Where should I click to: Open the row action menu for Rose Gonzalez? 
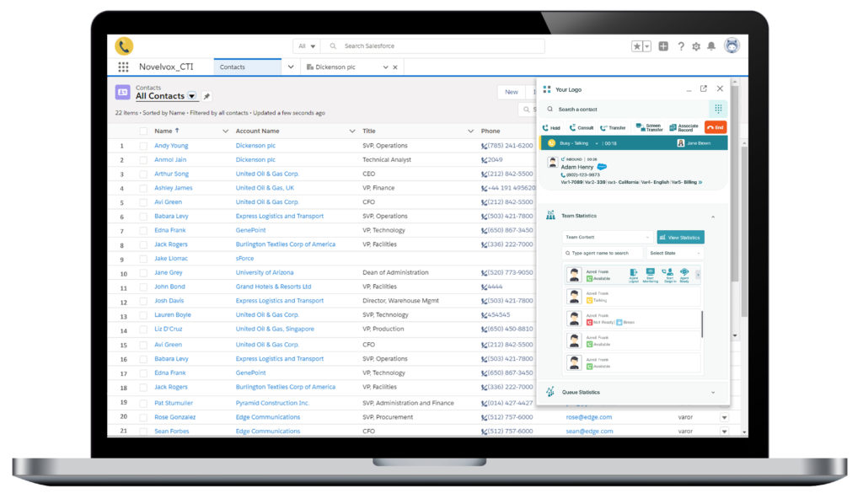[724, 418]
